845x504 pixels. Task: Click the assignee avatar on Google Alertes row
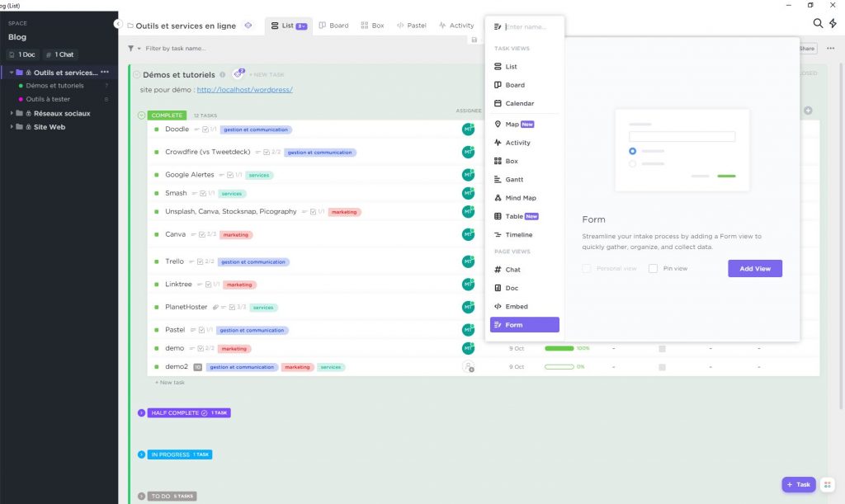tap(468, 175)
